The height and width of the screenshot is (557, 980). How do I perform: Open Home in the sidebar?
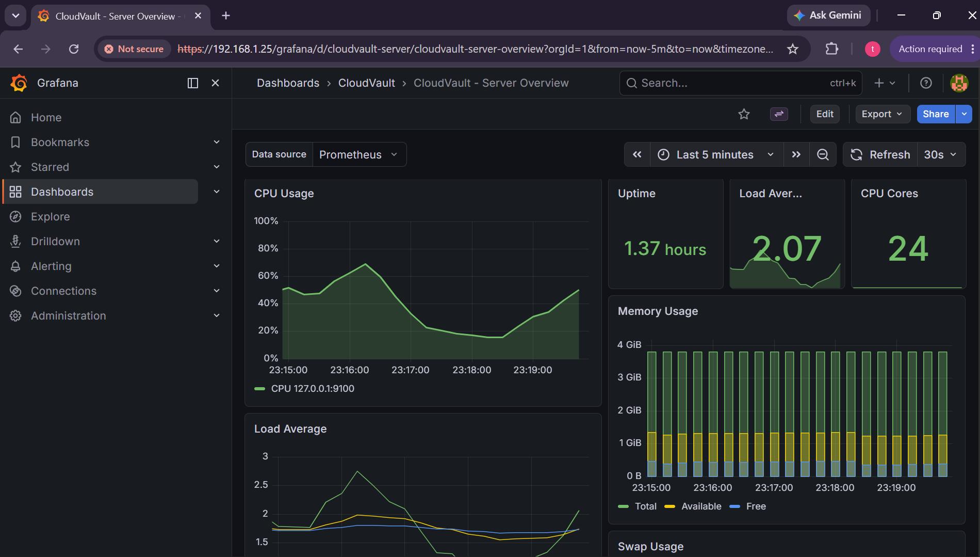click(46, 118)
